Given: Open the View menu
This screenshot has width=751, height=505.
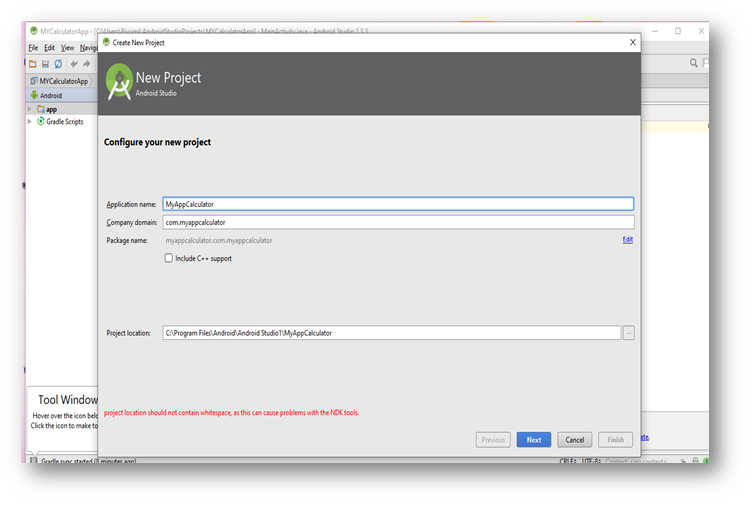Looking at the screenshot, I should (x=67, y=48).
